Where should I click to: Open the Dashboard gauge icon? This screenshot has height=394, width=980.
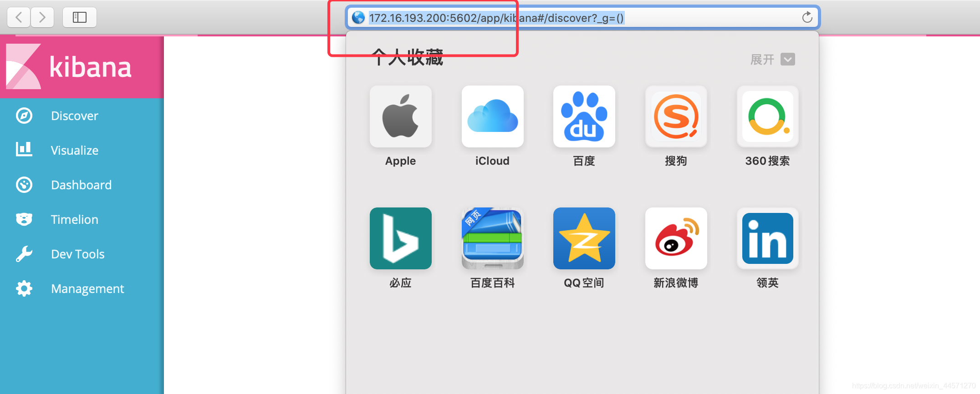pos(24,185)
